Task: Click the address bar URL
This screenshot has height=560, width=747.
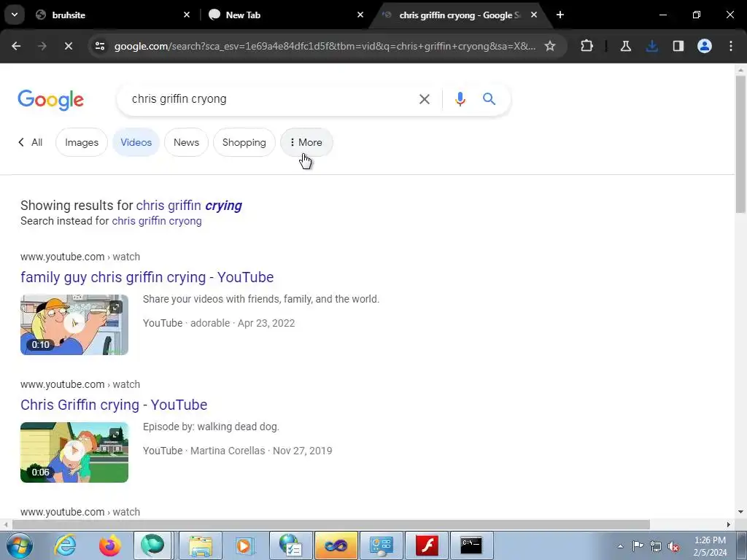Action: pyautogui.click(x=325, y=46)
